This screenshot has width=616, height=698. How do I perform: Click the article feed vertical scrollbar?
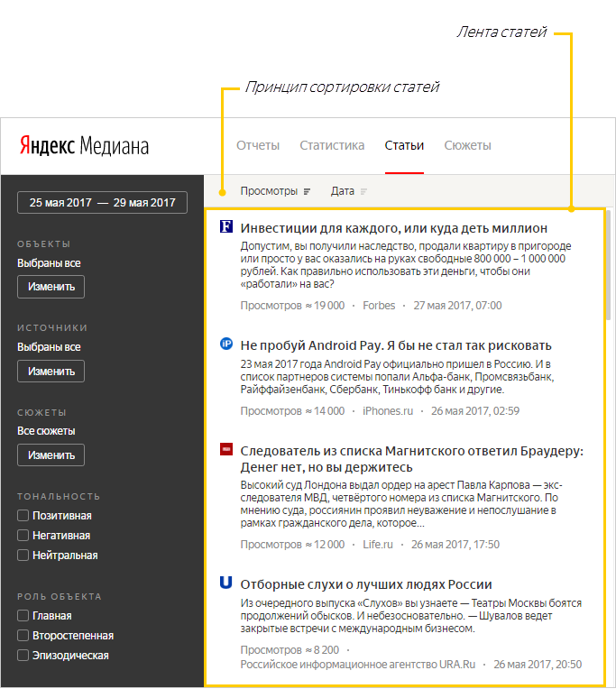pyautogui.click(x=609, y=265)
